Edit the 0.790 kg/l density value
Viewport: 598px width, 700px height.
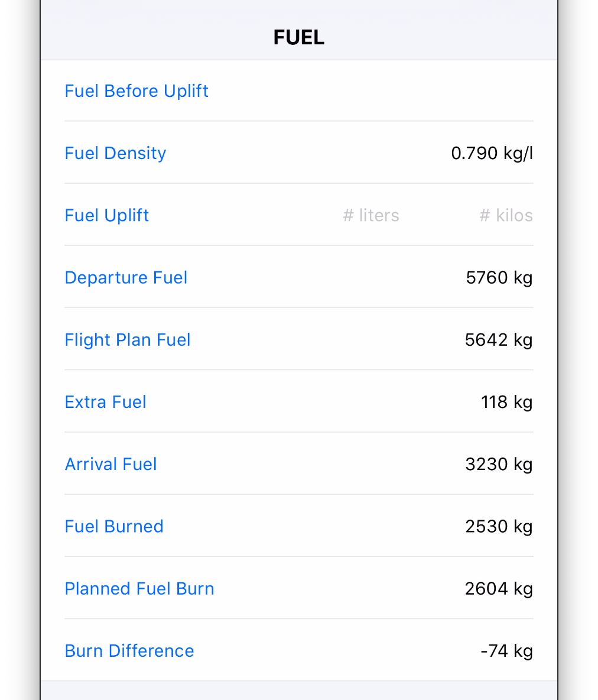492,153
